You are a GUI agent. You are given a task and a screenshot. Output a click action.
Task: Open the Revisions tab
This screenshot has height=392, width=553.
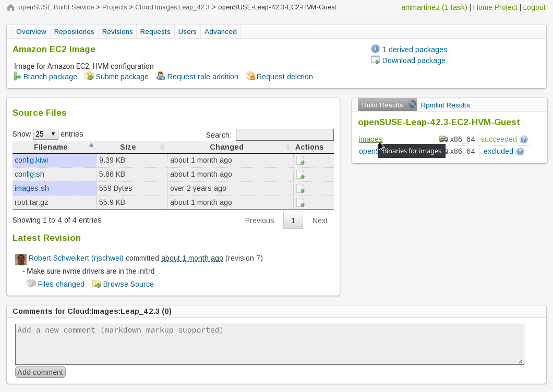point(117,31)
